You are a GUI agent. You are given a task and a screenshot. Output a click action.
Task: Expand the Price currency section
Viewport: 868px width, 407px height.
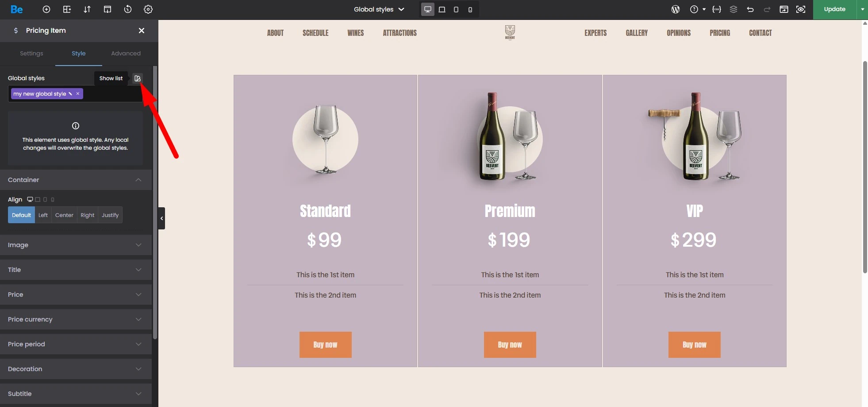point(76,319)
